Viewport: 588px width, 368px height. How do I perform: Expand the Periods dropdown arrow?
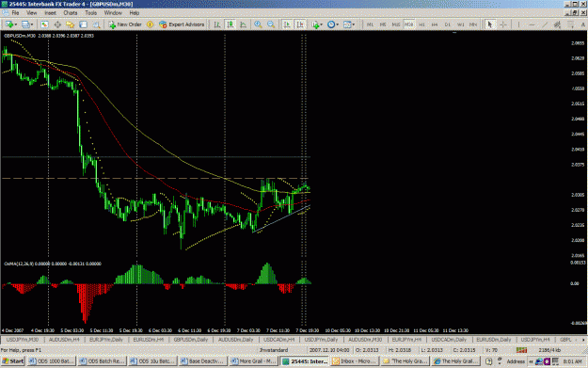coord(338,24)
